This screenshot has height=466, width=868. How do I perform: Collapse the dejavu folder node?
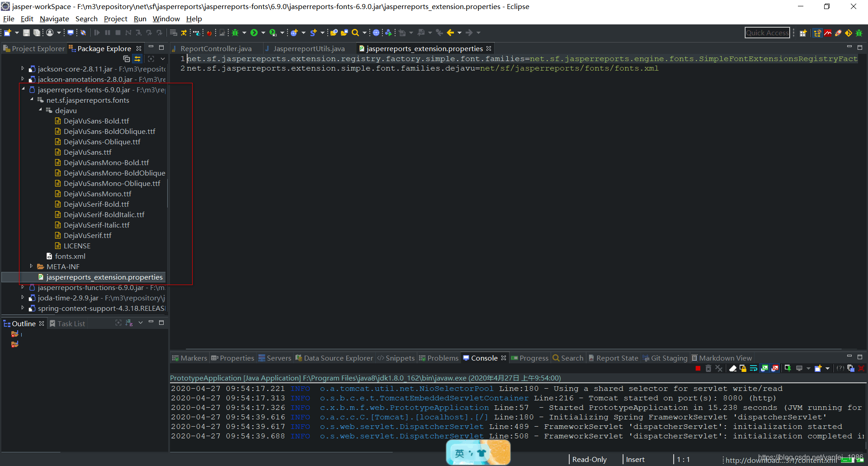tap(40, 110)
